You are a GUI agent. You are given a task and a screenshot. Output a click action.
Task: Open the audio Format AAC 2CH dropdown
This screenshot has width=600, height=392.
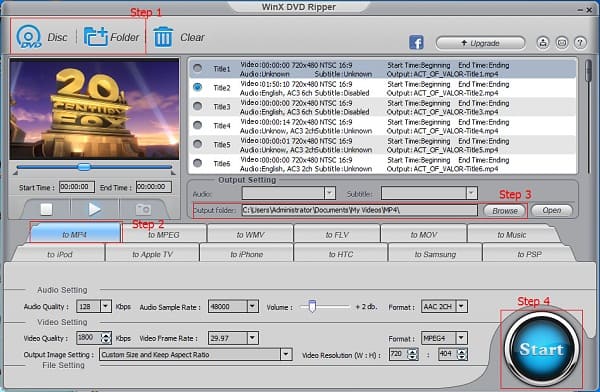461,306
